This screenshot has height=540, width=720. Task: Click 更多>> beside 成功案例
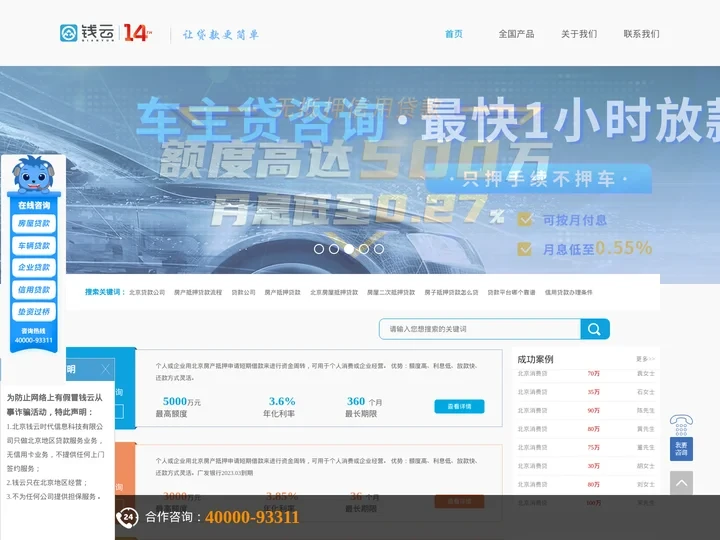click(x=645, y=359)
